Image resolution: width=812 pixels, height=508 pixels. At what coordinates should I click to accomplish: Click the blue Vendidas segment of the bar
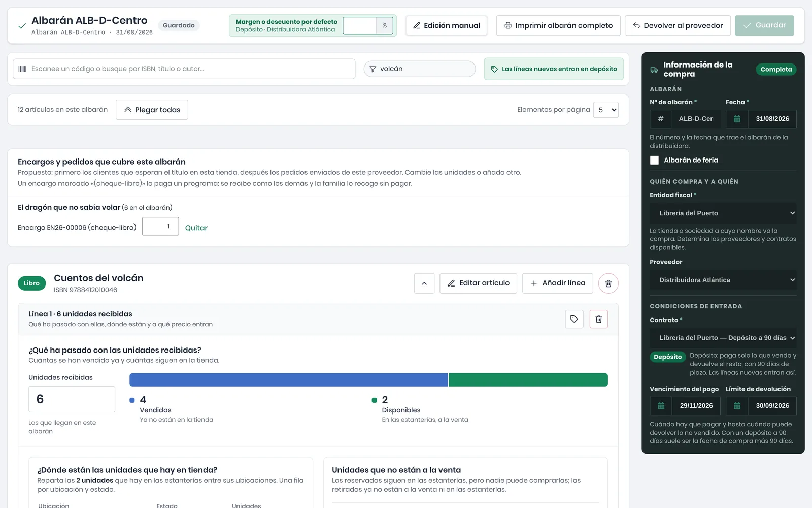coord(289,380)
